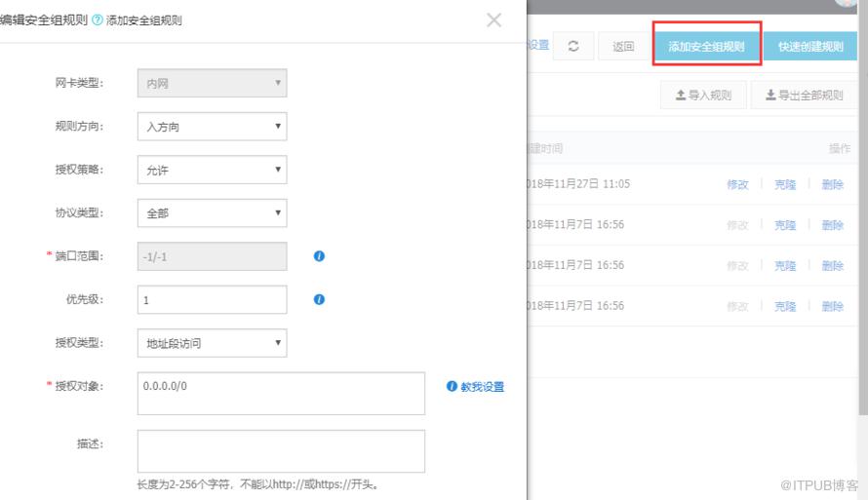Click the priority info icon
The height and width of the screenshot is (500, 868).
tap(319, 299)
